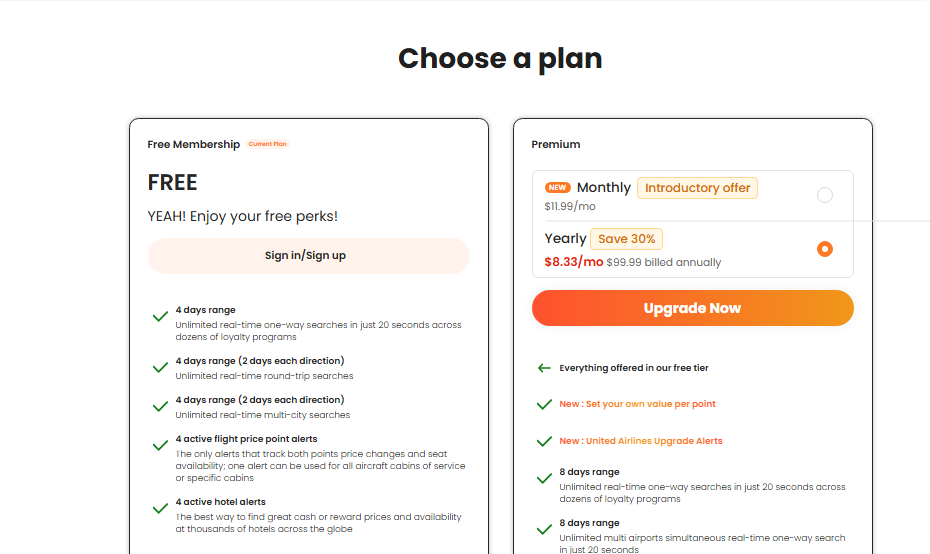Image resolution: width=930 pixels, height=554 pixels.
Task: Click the NEW badge beside Monthly
Action: [558, 187]
